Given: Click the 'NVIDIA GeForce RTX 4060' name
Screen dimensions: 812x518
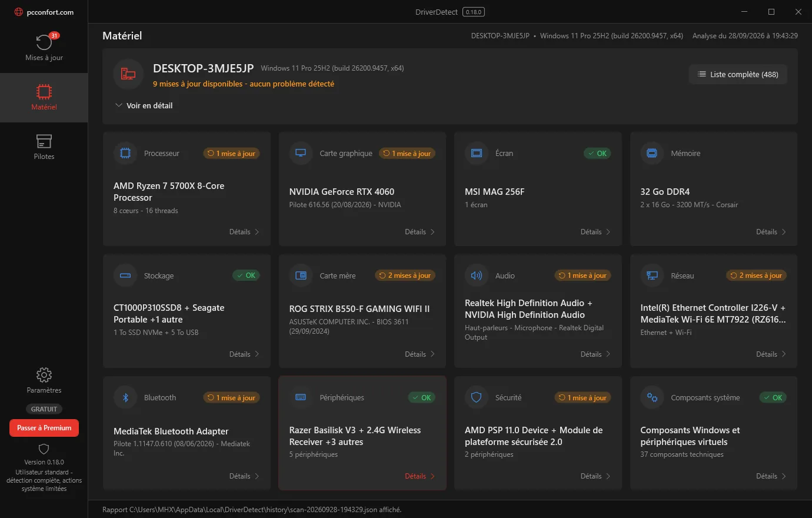Looking at the screenshot, I should pyautogui.click(x=342, y=192).
